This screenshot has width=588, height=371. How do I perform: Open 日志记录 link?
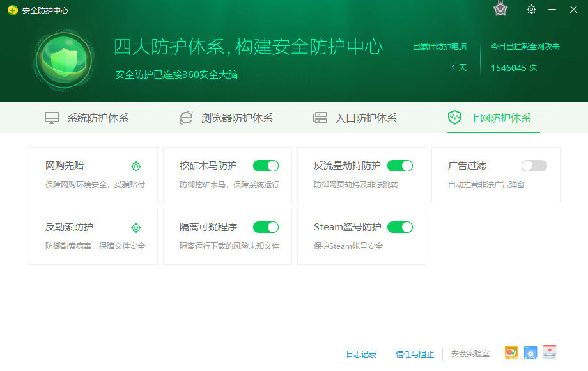tap(361, 354)
